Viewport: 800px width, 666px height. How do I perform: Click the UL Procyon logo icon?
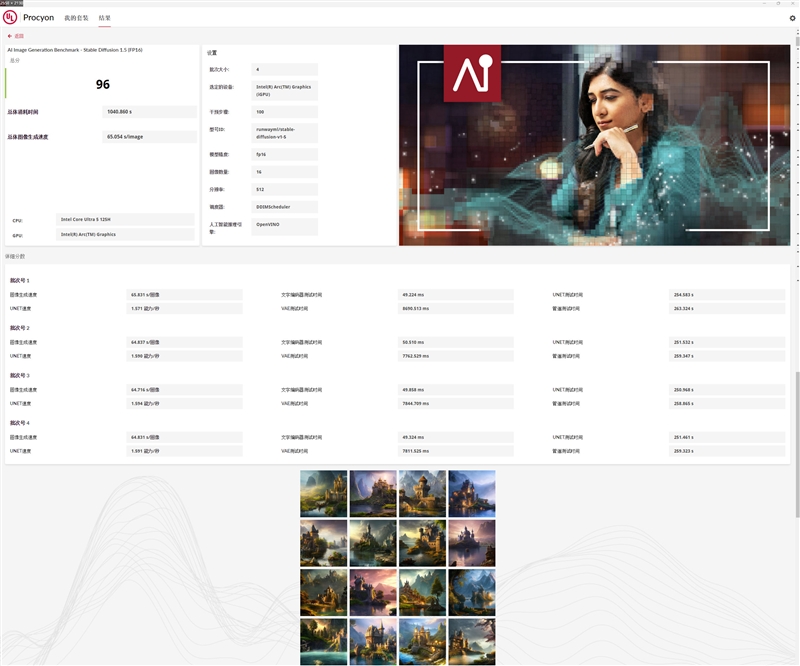click(10, 17)
